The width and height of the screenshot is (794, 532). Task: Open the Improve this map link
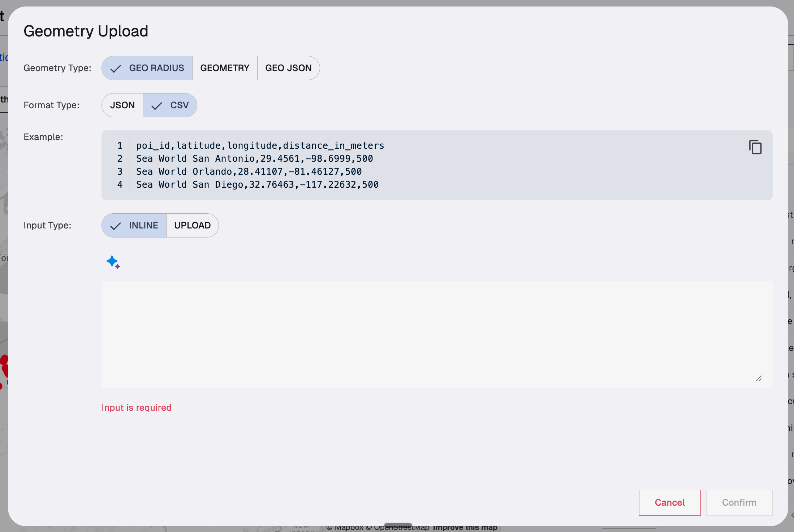[465, 528]
